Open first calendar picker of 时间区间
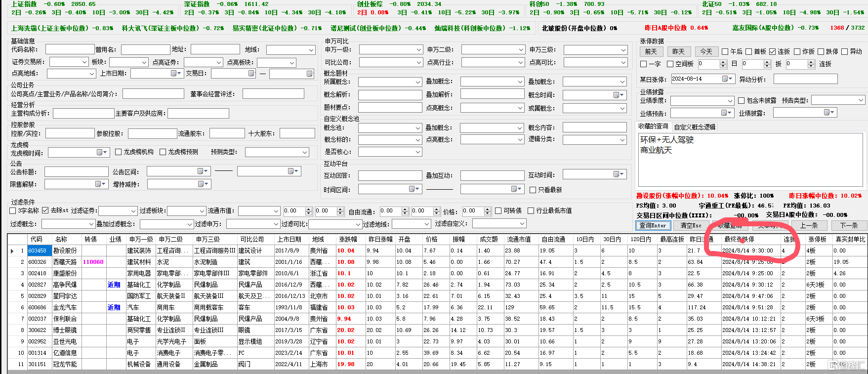 (x=414, y=189)
